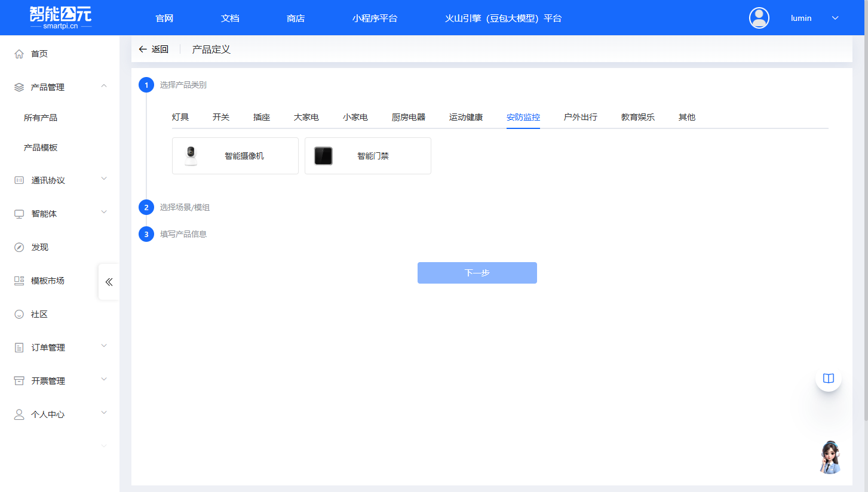Select the 厨房电器 tab
Screen dimensions: 868x492
(409, 117)
